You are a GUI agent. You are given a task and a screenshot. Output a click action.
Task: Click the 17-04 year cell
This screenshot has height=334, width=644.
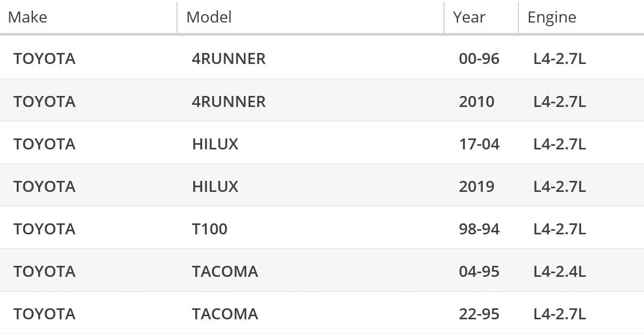point(479,144)
